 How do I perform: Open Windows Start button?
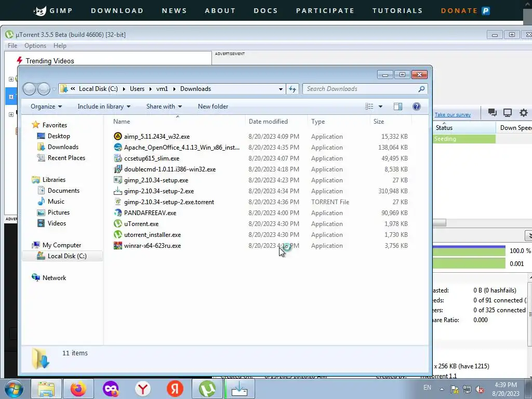pyautogui.click(x=14, y=389)
